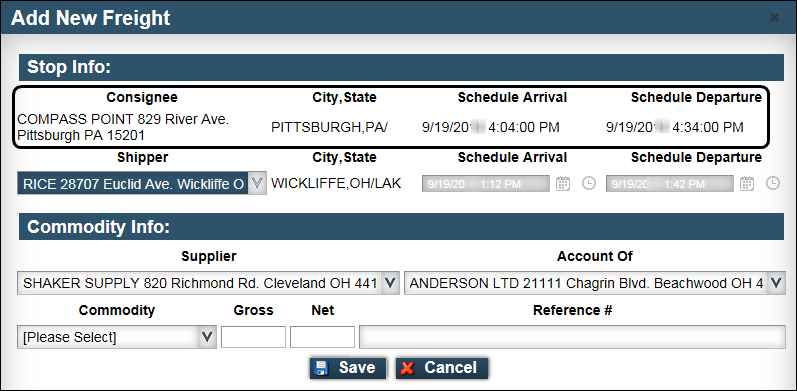Click the COMPASS POINT consignee address text

pyautogui.click(x=123, y=128)
